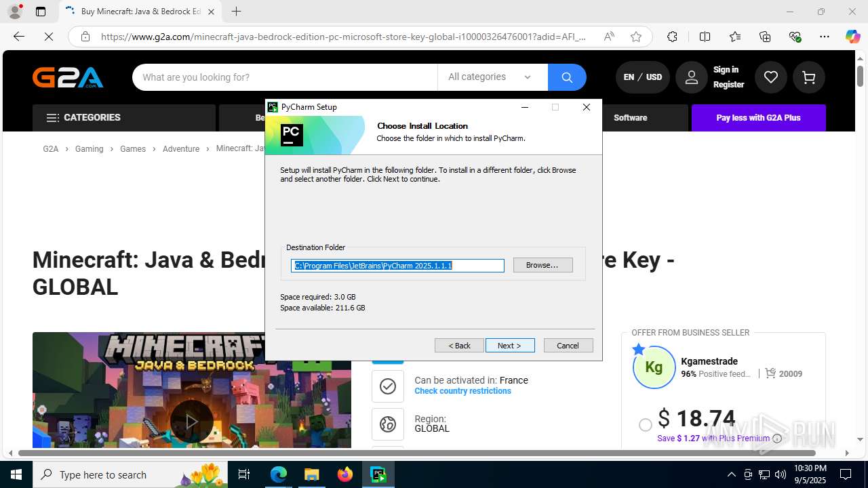
Task: Click the G2A breadcrumb link
Action: [x=51, y=148]
